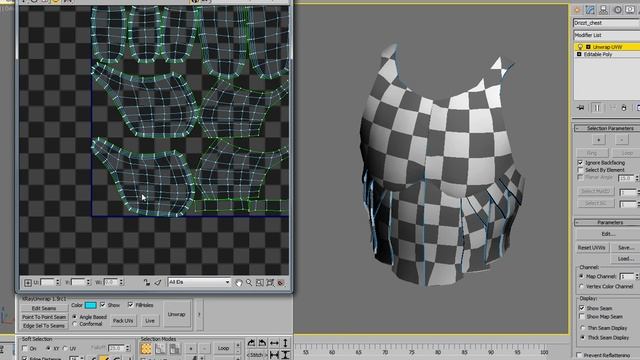Click the Pin Stack icon under modifier stack
The height and width of the screenshot is (360, 640).
click(581, 108)
